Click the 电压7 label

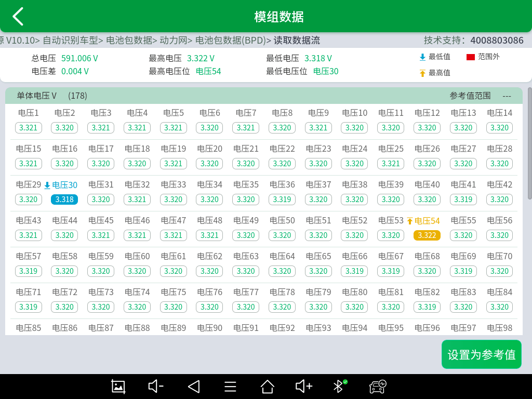click(x=246, y=113)
